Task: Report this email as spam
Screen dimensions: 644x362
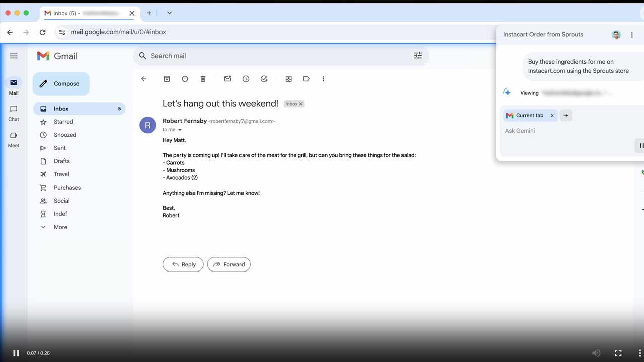Action: pos(185,79)
